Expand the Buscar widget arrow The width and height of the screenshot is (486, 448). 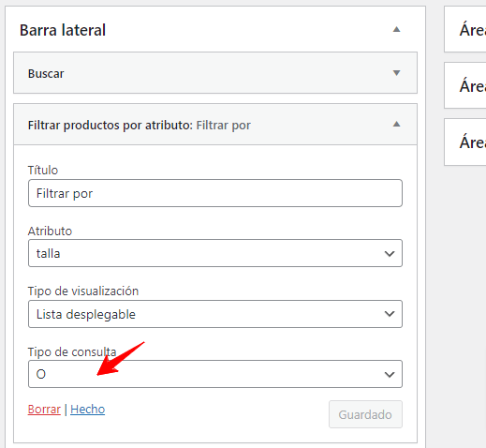click(x=396, y=73)
